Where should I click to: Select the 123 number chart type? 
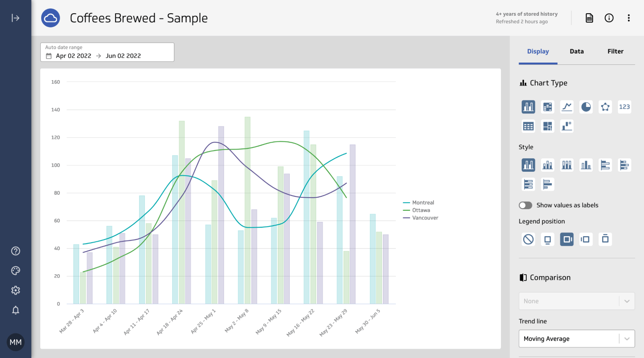624,107
